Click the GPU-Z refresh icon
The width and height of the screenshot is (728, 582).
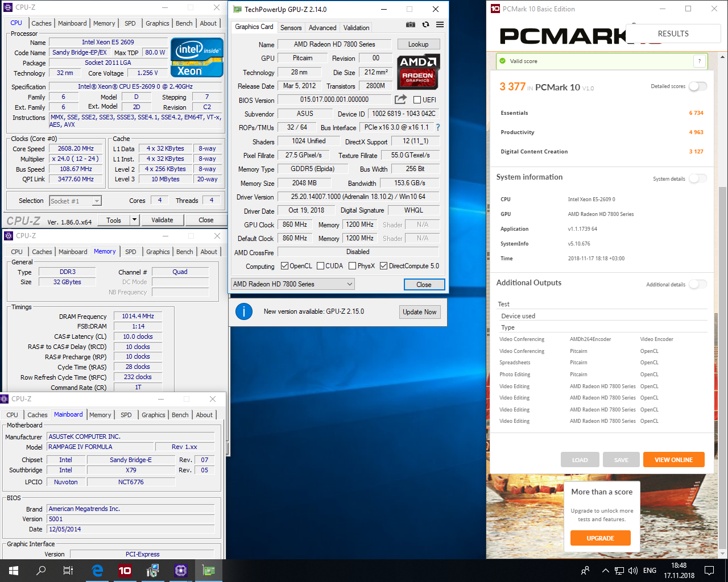[425, 25]
